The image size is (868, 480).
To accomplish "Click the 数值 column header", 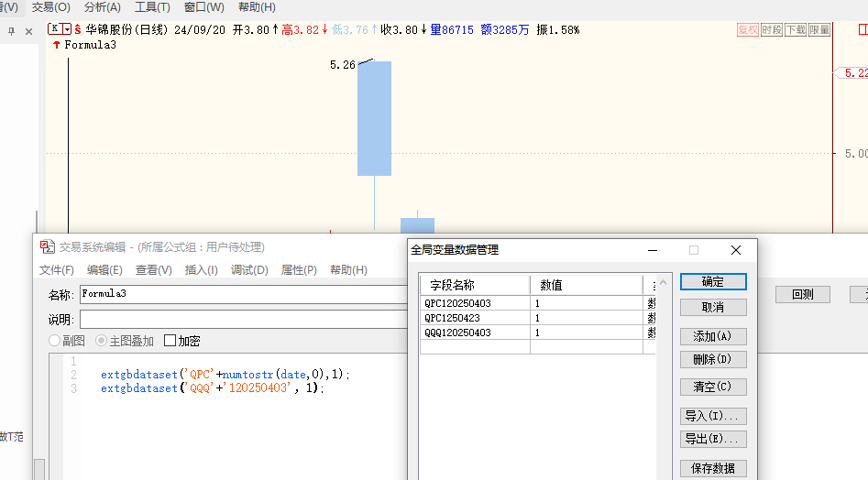I will (587, 285).
